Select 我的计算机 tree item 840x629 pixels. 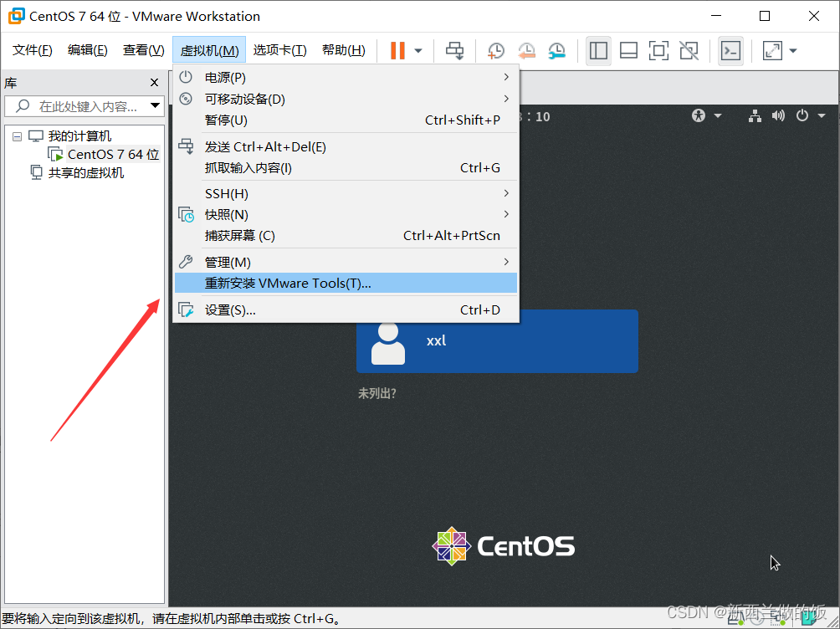click(x=79, y=136)
